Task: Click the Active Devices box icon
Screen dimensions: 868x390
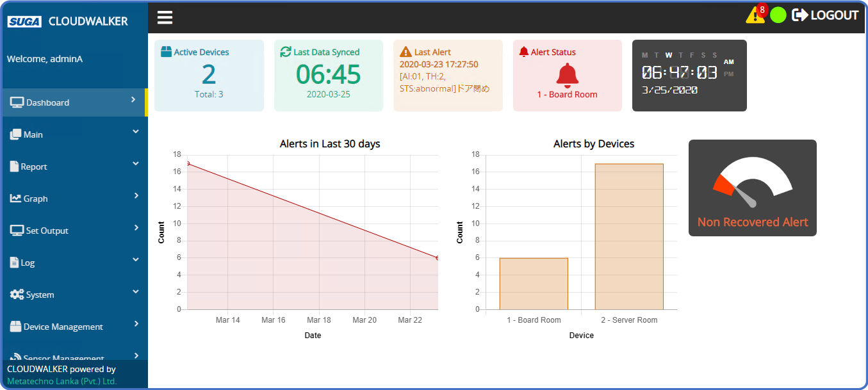Action: 167,52
